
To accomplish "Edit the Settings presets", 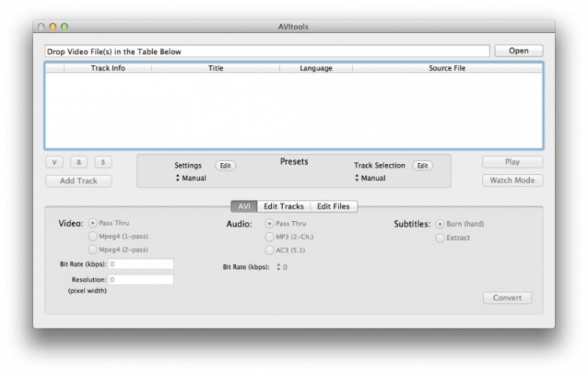I will coord(225,165).
